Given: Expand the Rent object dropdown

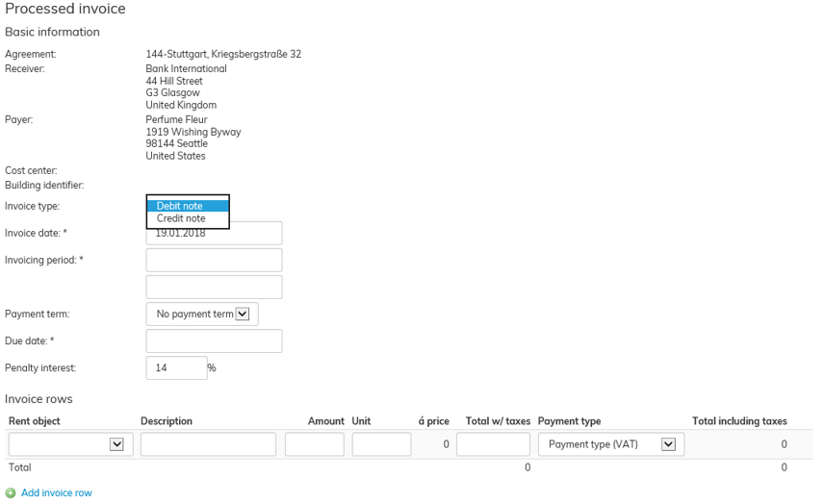Looking at the screenshot, I should pyautogui.click(x=68, y=443).
